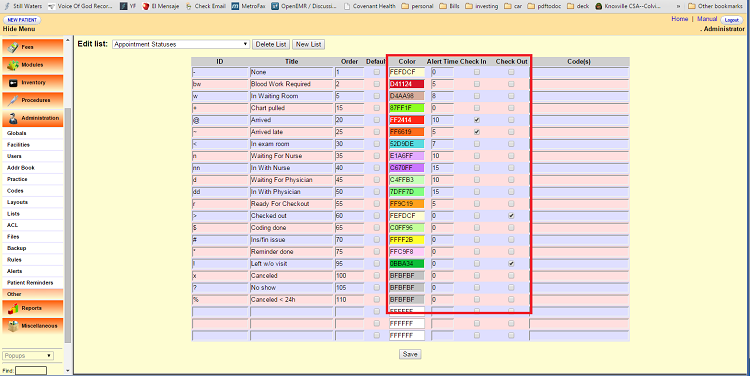
Task: Tick Default checkbox for Chart pulled row
Action: (x=376, y=108)
